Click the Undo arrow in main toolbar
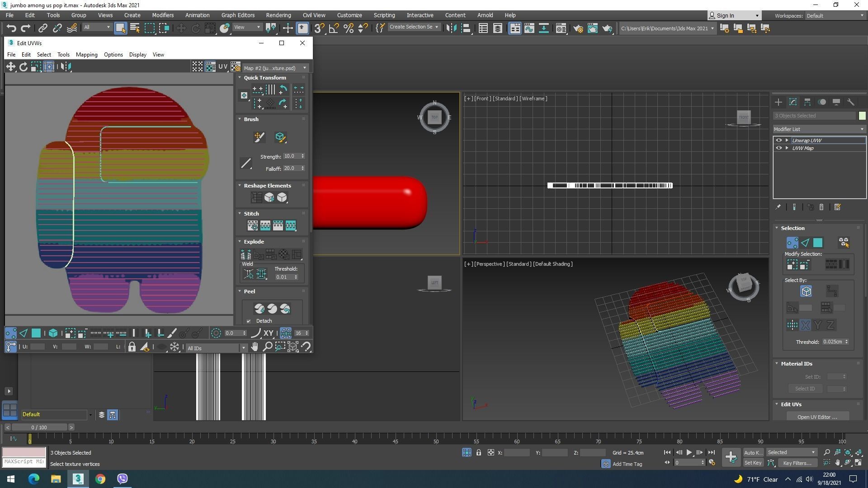 [x=11, y=28]
